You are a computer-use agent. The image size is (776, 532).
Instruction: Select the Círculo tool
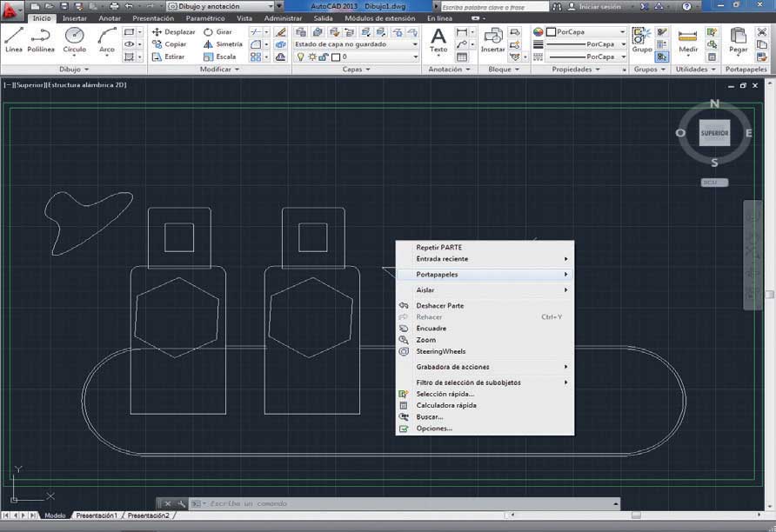click(x=74, y=39)
